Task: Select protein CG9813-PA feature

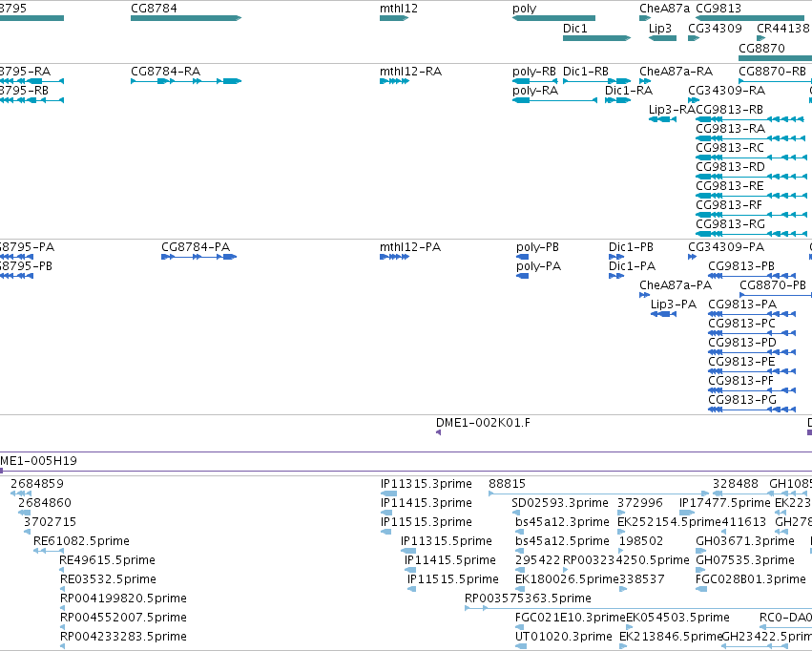Action: pyautogui.click(x=752, y=314)
